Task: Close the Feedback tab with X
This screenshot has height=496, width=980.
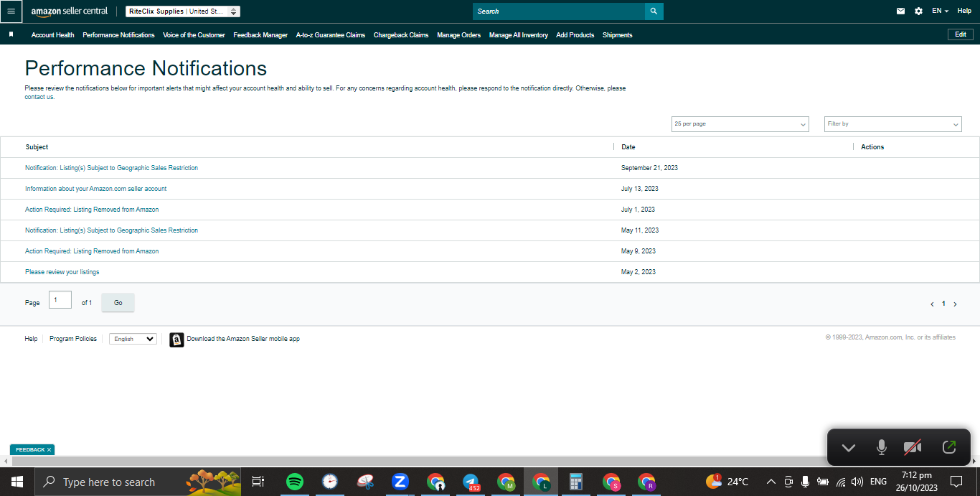Action: coord(49,450)
